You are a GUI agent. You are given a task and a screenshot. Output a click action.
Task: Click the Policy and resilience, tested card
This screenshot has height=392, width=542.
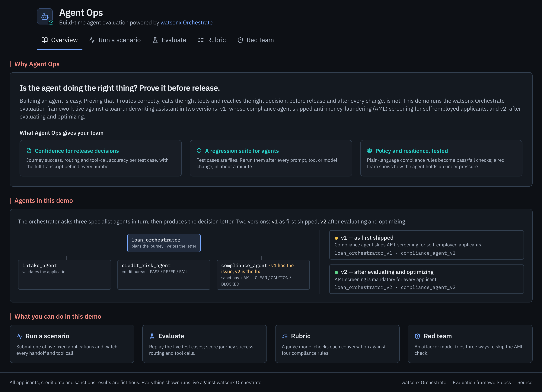(441, 158)
